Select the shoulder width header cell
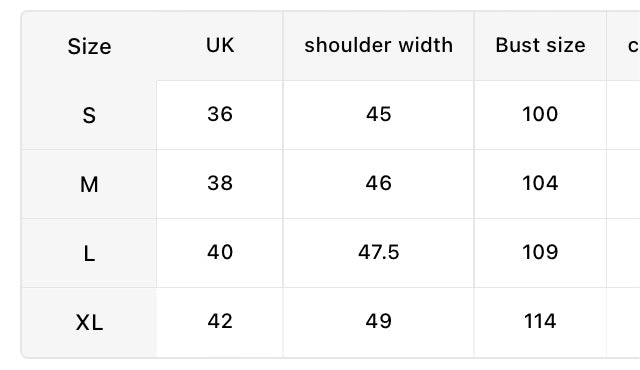Screen dimensions: 640x370 pyautogui.click(x=378, y=46)
